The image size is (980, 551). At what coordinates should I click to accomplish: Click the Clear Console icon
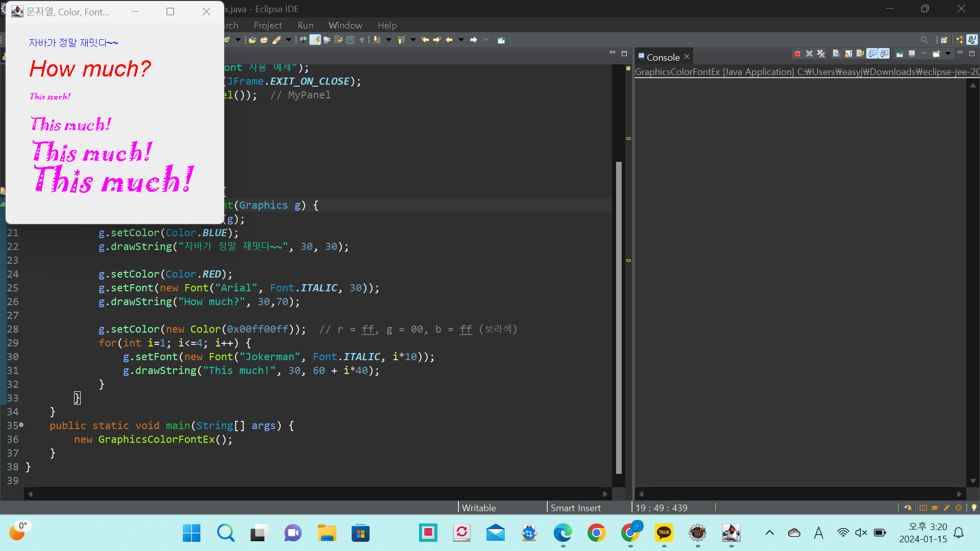836,54
